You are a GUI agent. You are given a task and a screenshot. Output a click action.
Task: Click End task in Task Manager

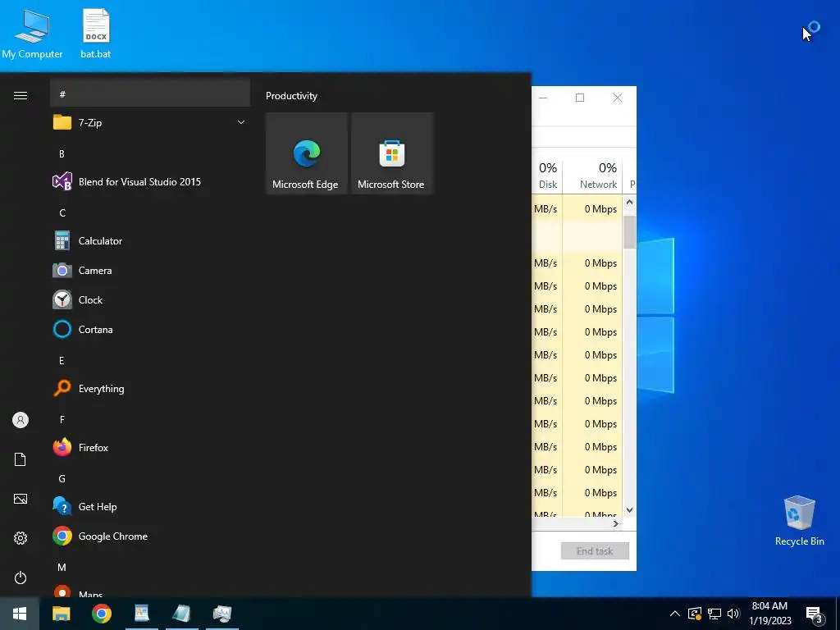coord(595,550)
